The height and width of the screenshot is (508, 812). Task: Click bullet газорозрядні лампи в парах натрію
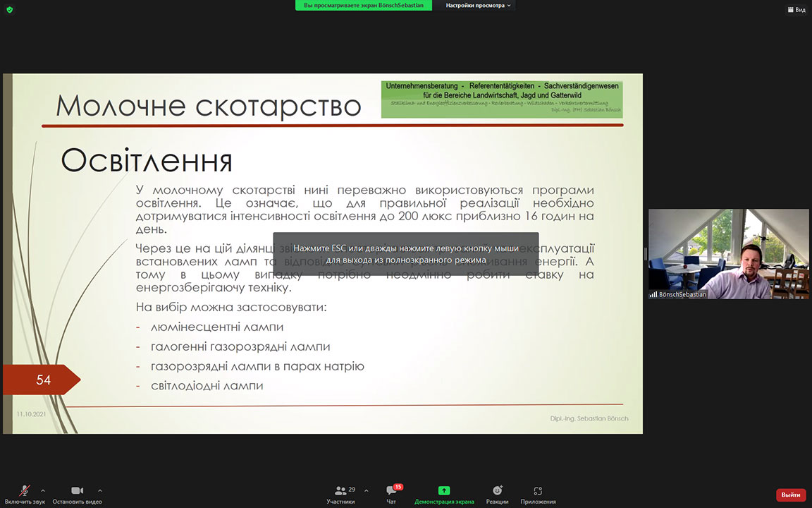(257, 366)
